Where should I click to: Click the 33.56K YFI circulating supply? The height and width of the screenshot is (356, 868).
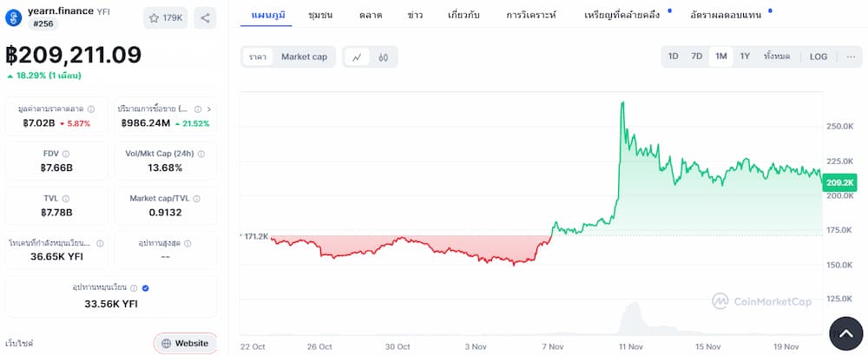point(111,303)
